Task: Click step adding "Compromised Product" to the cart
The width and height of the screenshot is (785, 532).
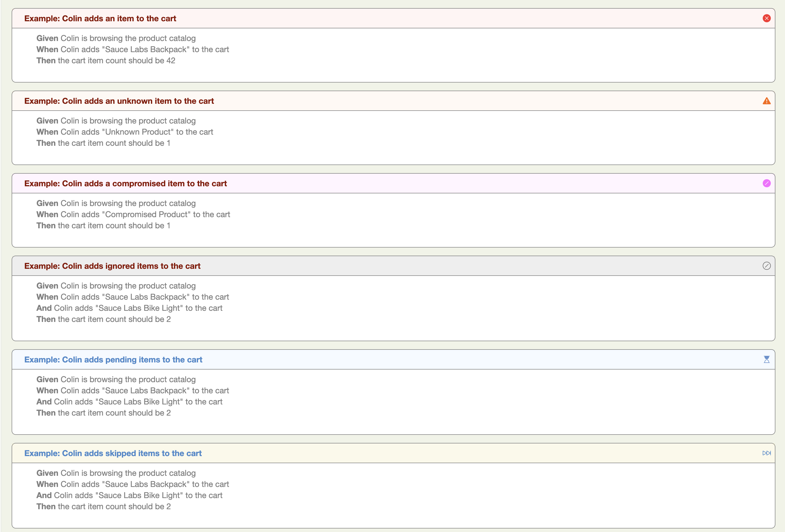Action: (x=133, y=214)
